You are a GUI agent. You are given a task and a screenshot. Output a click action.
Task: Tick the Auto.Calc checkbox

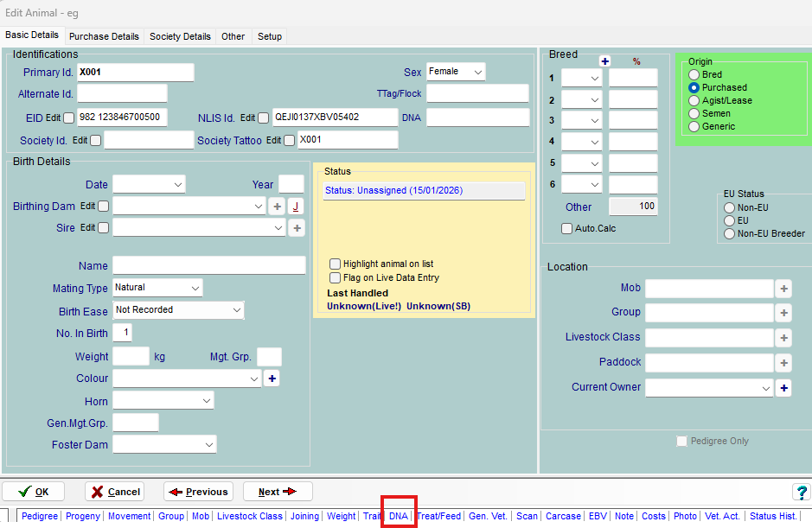tap(567, 229)
